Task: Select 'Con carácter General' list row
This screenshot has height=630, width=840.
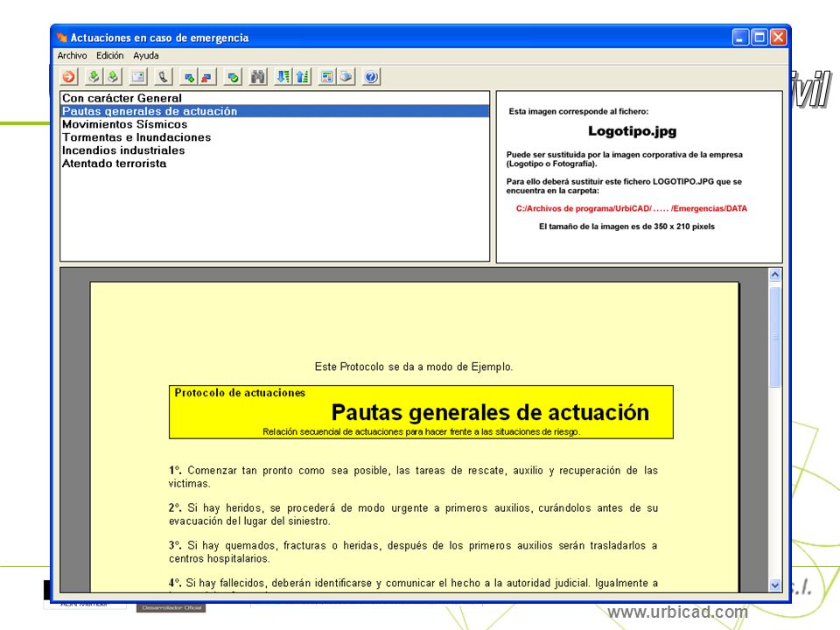Action: (275, 98)
